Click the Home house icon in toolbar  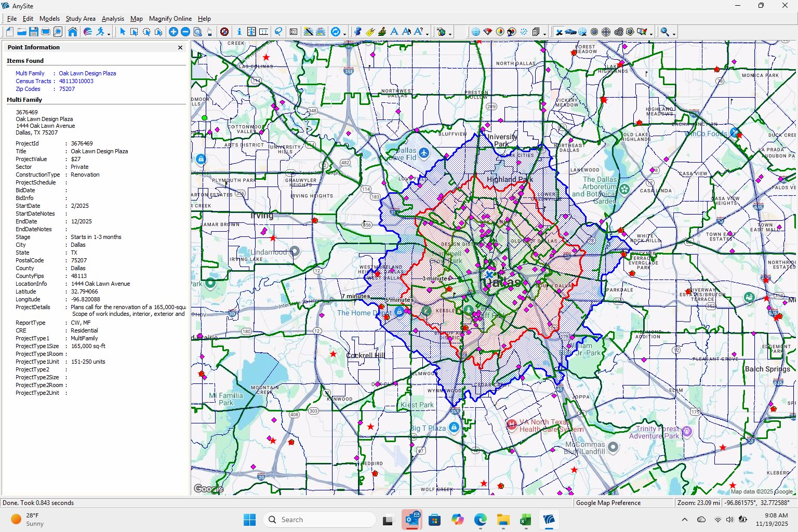point(73,32)
